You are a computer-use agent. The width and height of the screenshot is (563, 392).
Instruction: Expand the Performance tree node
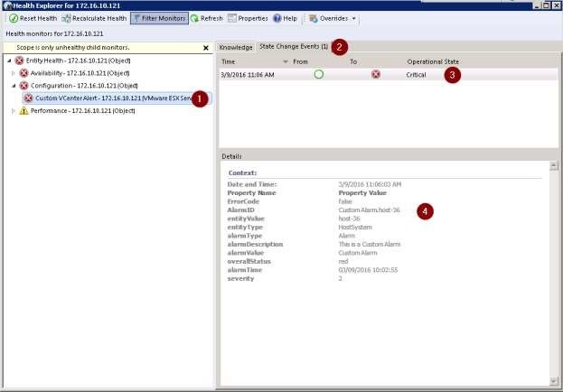coord(14,110)
